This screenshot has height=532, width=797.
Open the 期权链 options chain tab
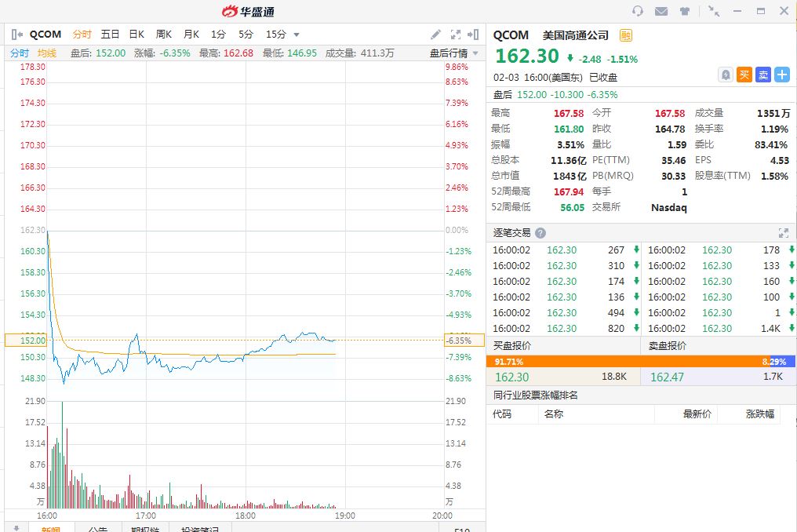(x=145, y=529)
